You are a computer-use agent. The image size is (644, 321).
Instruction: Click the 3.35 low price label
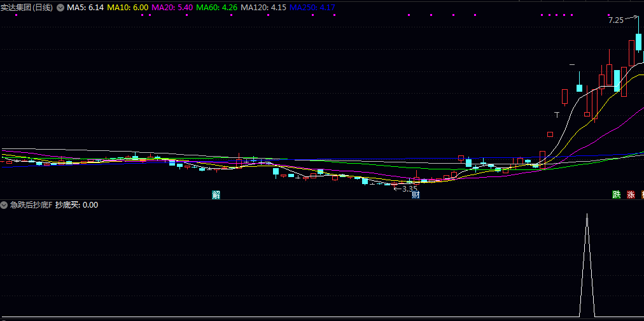409,189
